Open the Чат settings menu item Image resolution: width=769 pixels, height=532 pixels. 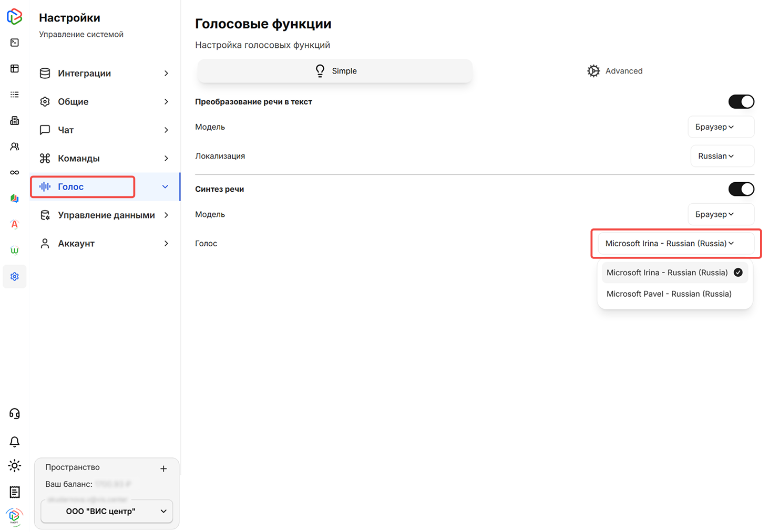pyautogui.click(x=105, y=130)
